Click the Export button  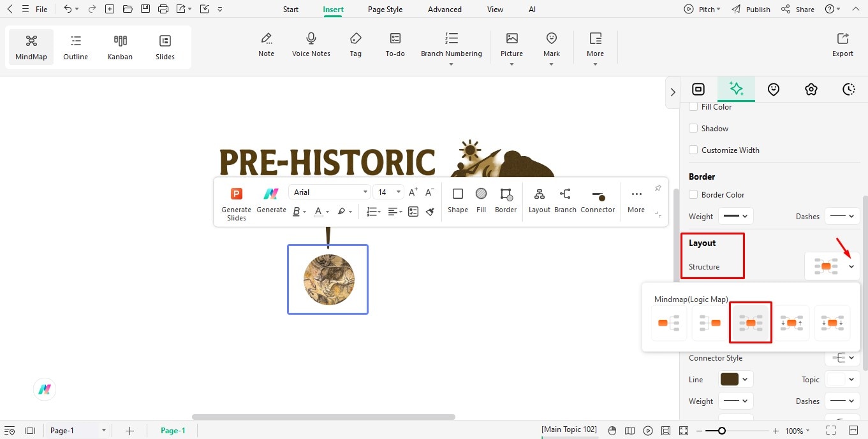pos(842,45)
